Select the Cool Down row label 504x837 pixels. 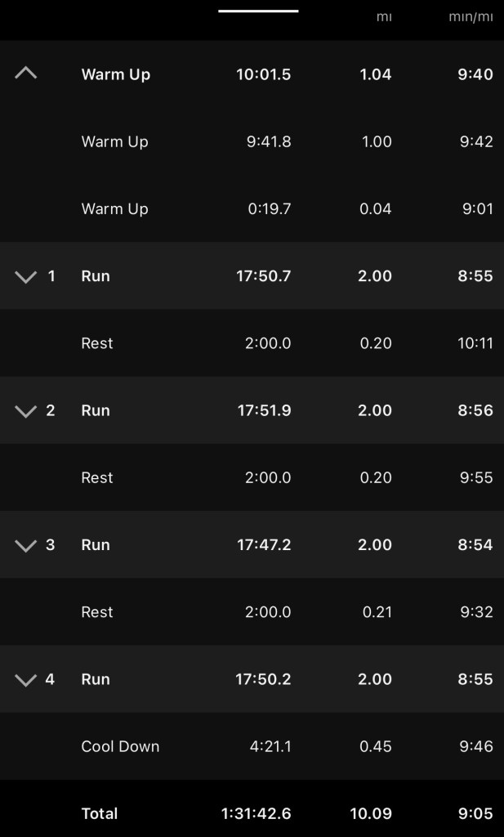120,746
